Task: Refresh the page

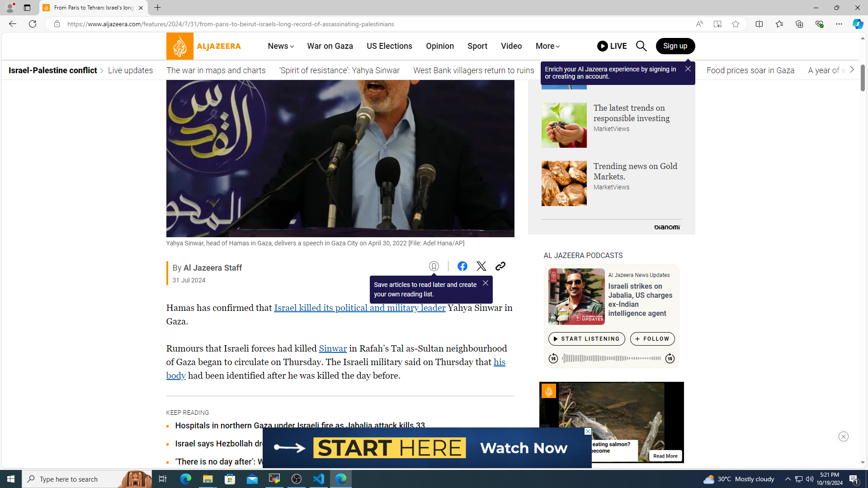Action: tap(32, 24)
